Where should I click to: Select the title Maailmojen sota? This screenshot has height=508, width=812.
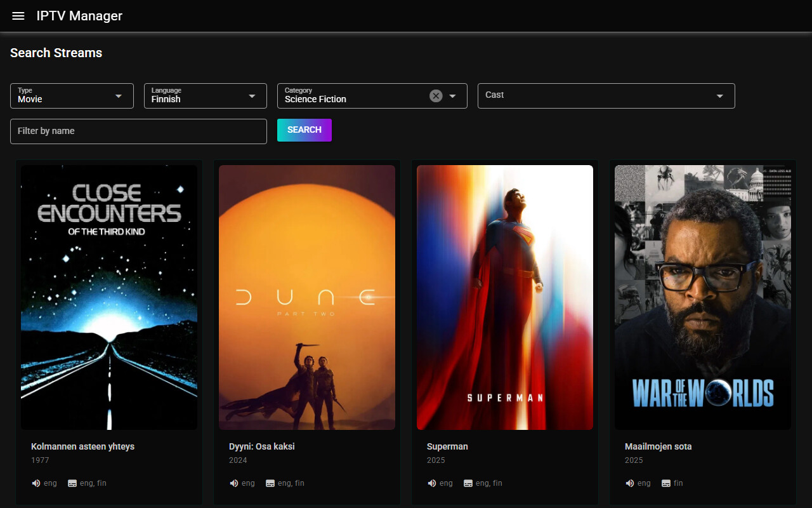pos(658,446)
